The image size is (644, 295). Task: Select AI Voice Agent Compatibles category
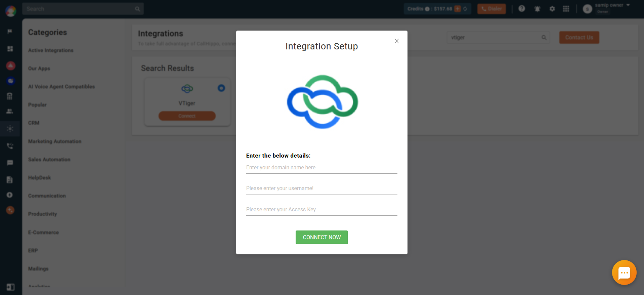click(61, 86)
